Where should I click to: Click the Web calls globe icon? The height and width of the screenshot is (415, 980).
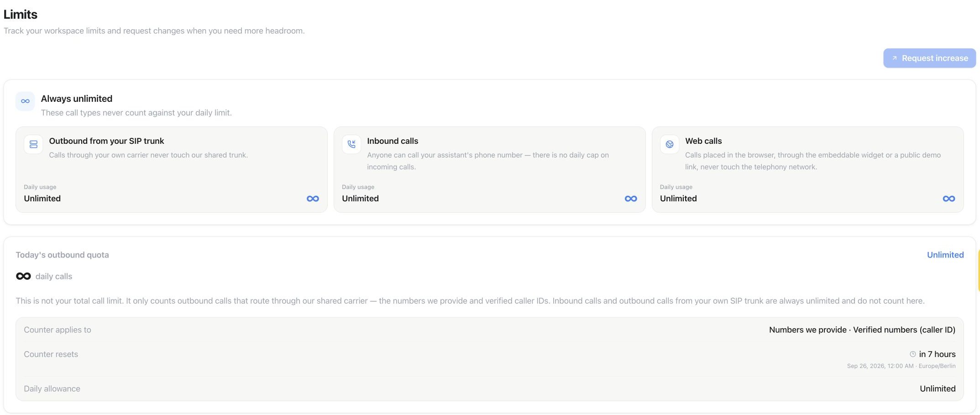670,144
